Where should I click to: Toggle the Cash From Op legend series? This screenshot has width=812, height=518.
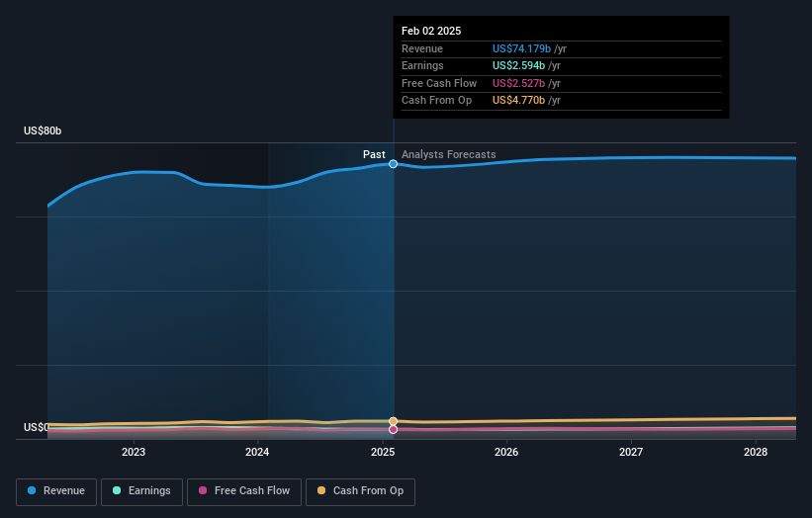tap(360, 491)
